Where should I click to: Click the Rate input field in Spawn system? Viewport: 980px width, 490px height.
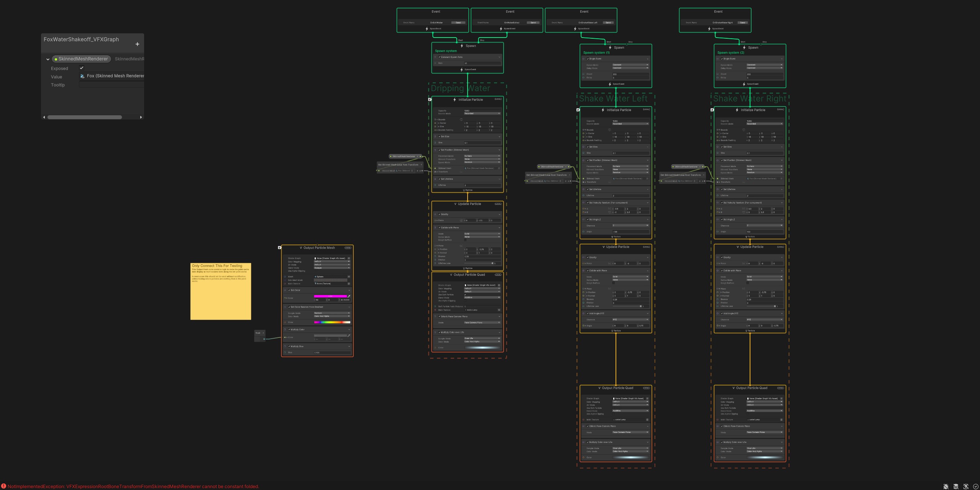click(x=482, y=63)
